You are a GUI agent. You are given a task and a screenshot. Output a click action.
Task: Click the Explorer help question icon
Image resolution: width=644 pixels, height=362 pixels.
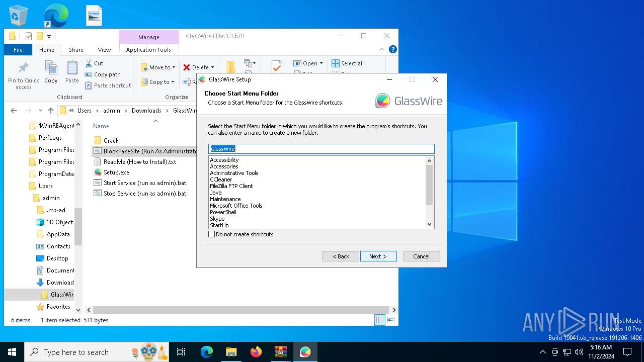coord(393,49)
